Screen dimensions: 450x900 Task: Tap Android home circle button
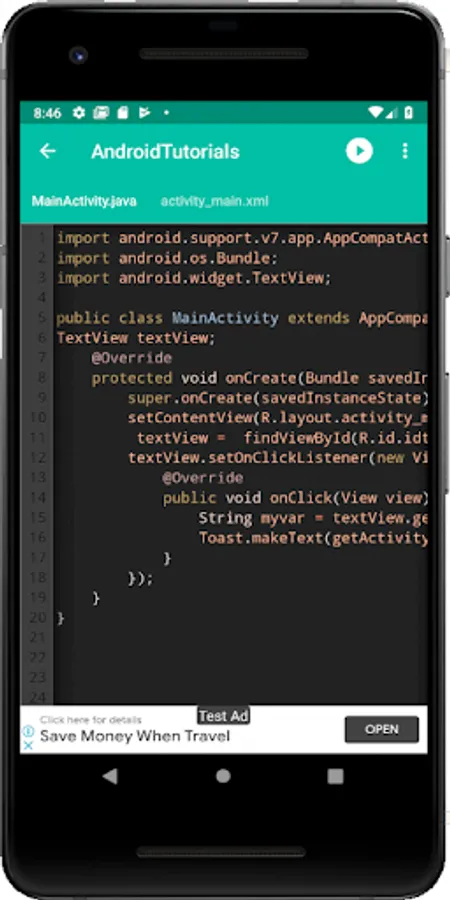[x=223, y=776]
